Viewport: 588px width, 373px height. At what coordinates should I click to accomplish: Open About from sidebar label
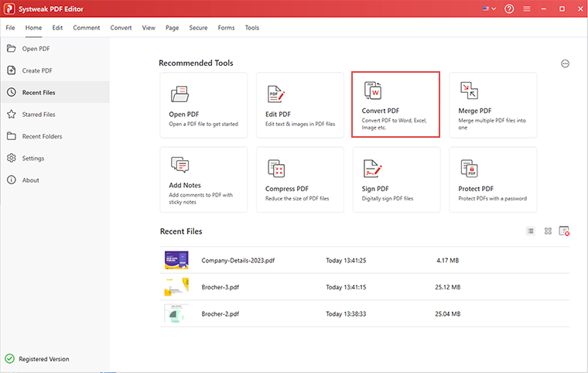(30, 180)
